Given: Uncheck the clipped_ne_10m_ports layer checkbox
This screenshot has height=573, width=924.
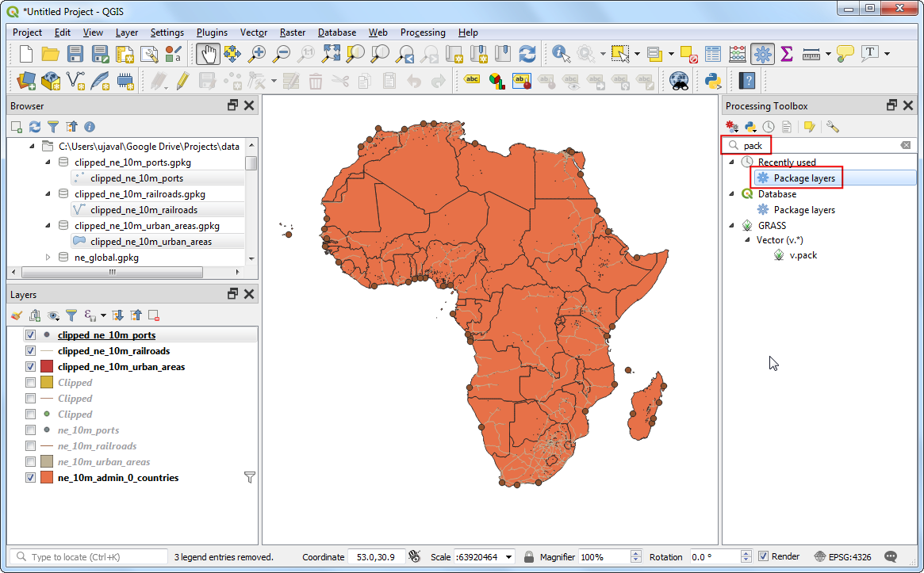Looking at the screenshot, I should pos(31,335).
